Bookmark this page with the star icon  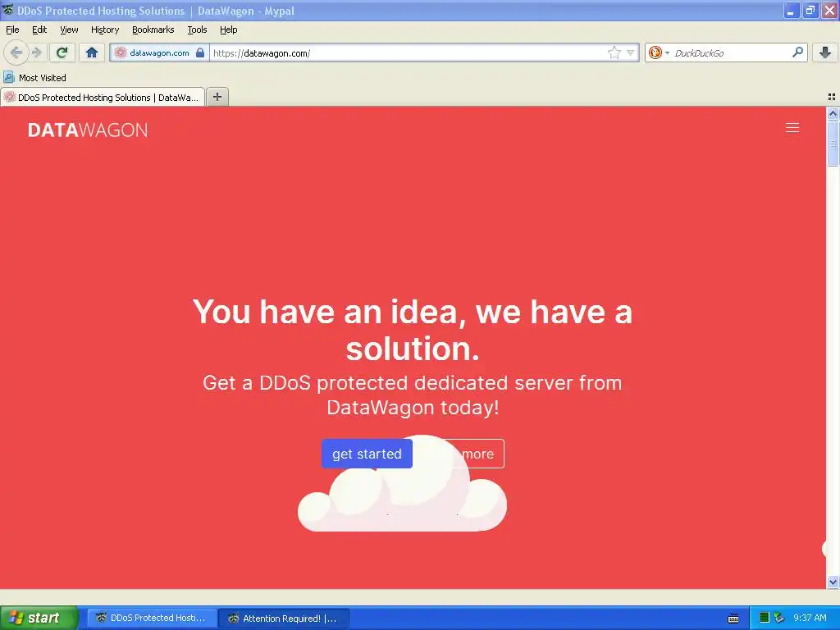point(614,52)
